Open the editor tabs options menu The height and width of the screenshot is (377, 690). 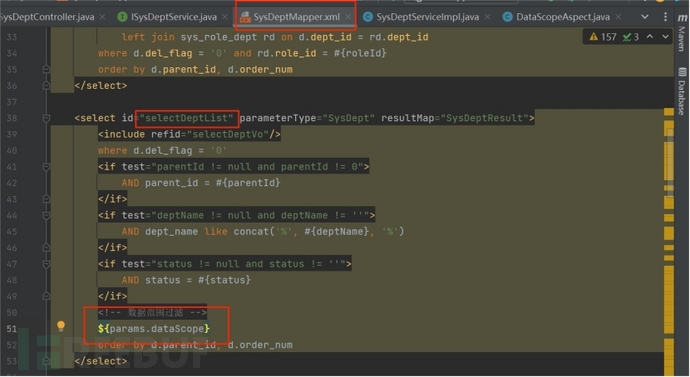click(x=665, y=17)
